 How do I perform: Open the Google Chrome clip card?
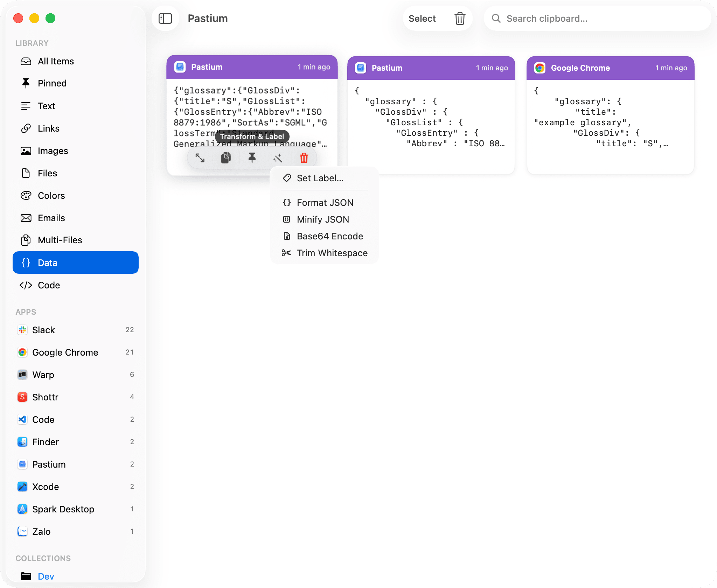(x=610, y=115)
